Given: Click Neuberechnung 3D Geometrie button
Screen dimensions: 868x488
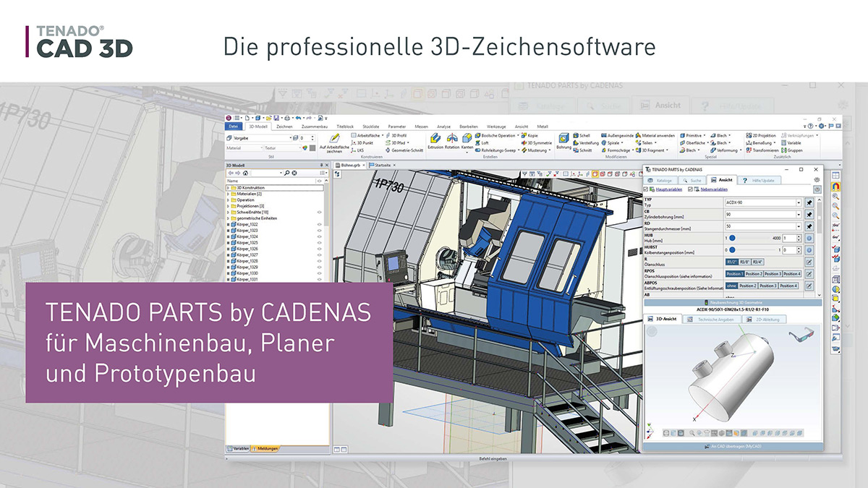Looking at the screenshot, I should (733, 301).
